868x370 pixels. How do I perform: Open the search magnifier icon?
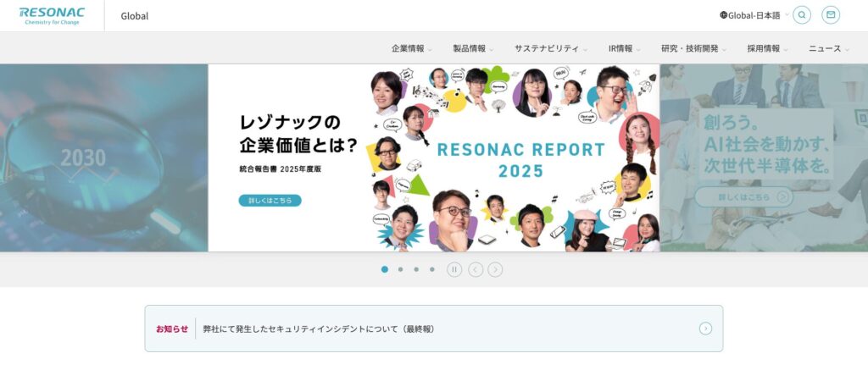click(x=801, y=15)
